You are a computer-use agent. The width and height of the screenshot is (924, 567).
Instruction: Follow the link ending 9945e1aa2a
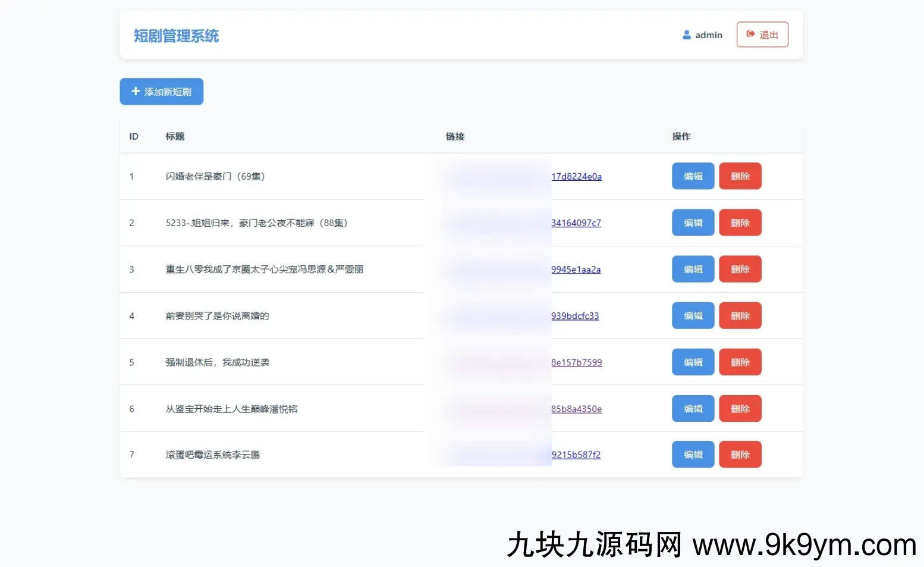click(576, 270)
